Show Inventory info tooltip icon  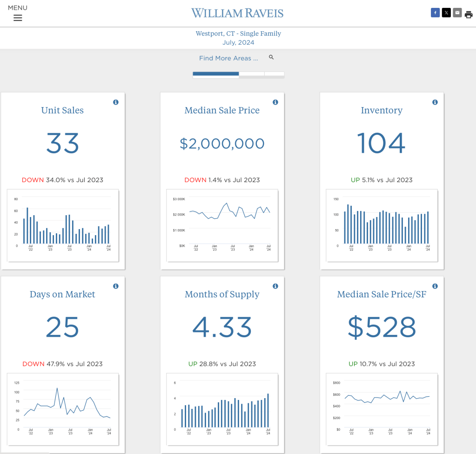pyautogui.click(x=435, y=102)
